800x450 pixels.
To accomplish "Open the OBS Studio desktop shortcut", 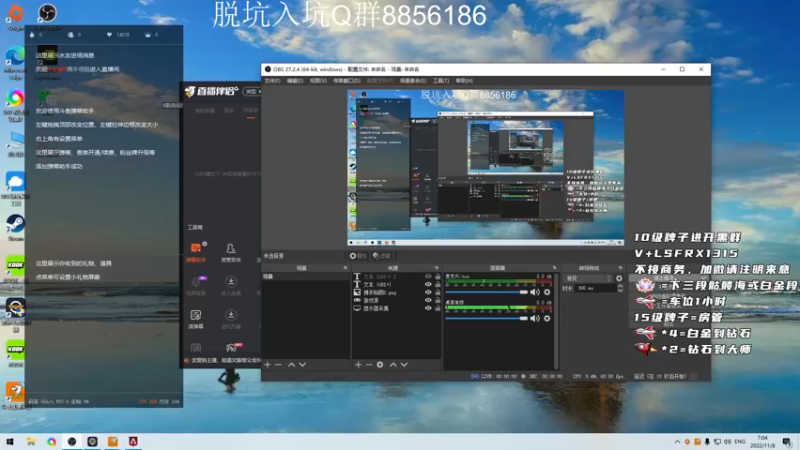I will pos(47,15).
